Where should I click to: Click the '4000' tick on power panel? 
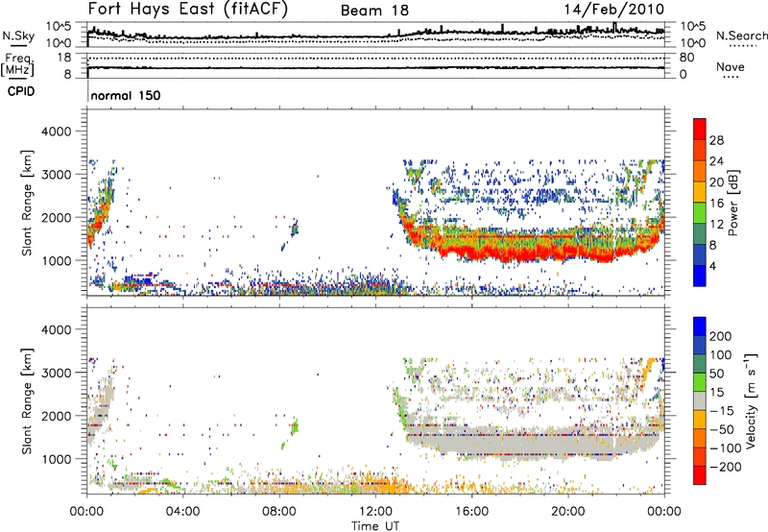click(56, 132)
